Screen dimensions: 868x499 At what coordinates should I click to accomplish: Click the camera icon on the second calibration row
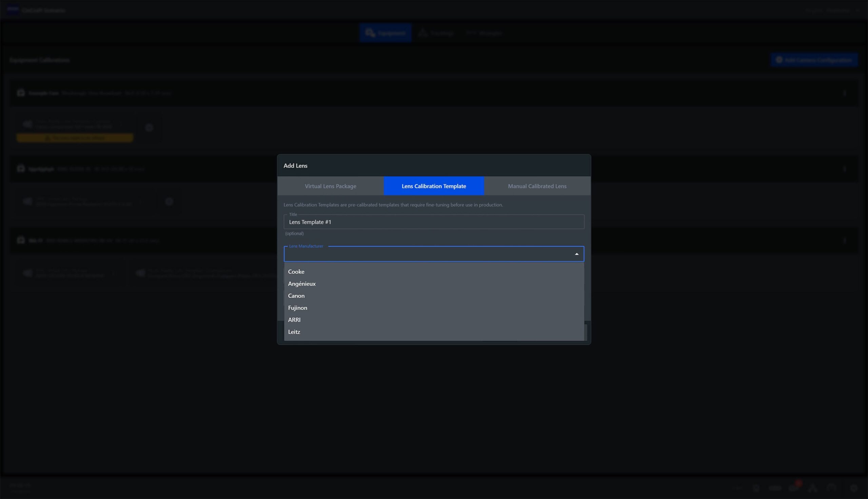[x=20, y=169]
